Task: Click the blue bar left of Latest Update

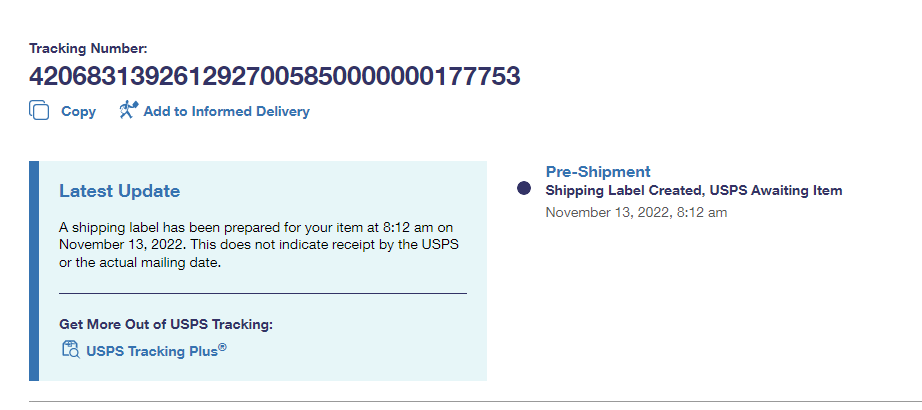Action: 34,271
